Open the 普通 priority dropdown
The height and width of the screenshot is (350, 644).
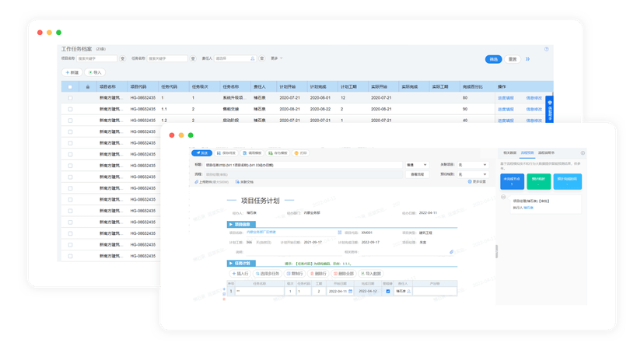[x=416, y=165]
